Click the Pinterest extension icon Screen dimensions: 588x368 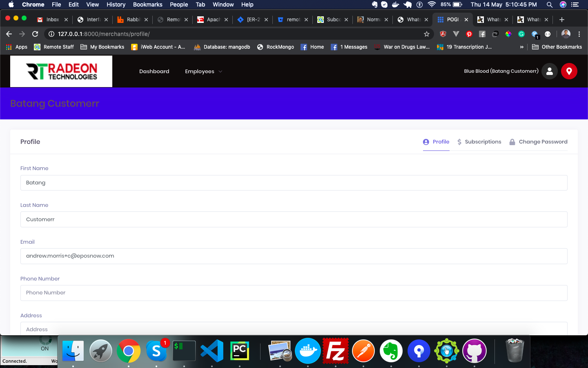click(469, 34)
